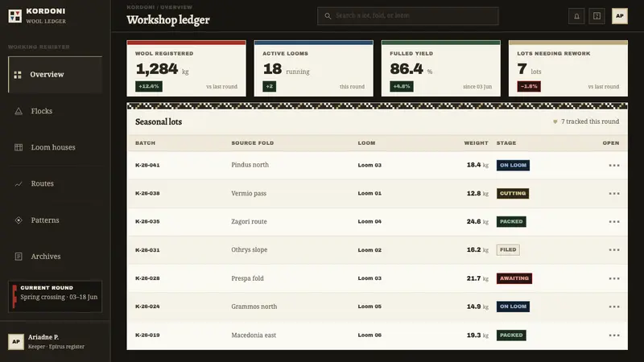The height and width of the screenshot is (362, 644).
Task: Click the Archives document icon
Action: [19, 257]
